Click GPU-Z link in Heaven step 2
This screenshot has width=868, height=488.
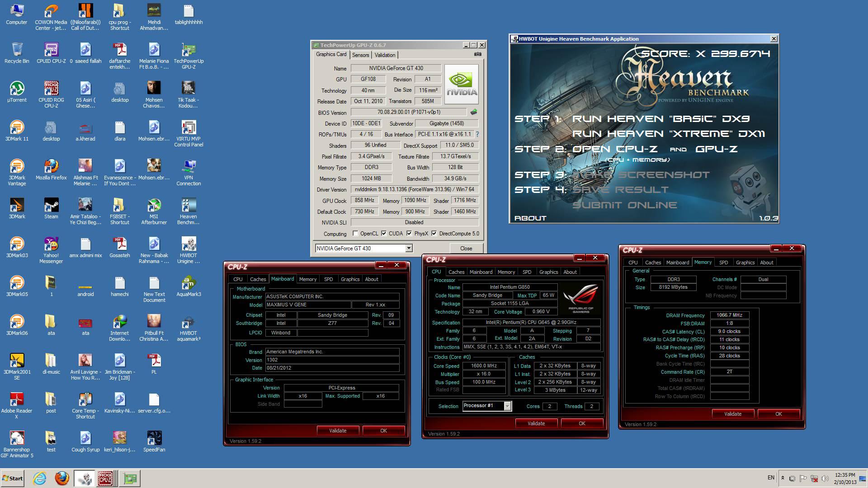pos(717,149)
